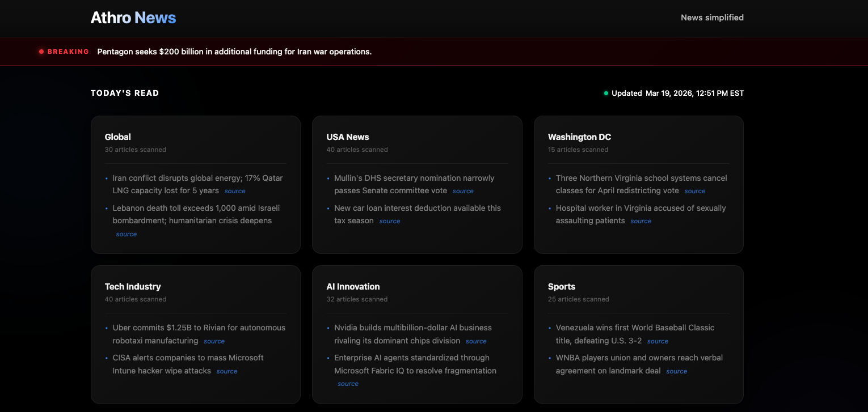Screen dimensions: 868x412
Task: Open source for Iran conflict energy story
Action: coord(235,192)
